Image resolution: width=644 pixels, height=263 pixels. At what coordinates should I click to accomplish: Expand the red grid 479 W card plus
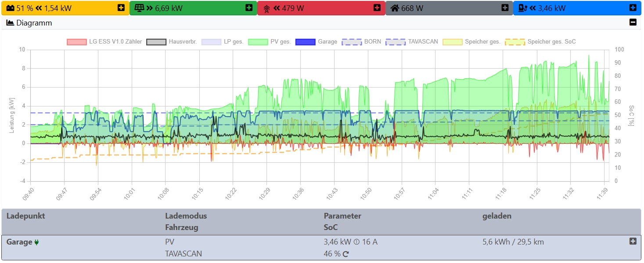[377, 7]
